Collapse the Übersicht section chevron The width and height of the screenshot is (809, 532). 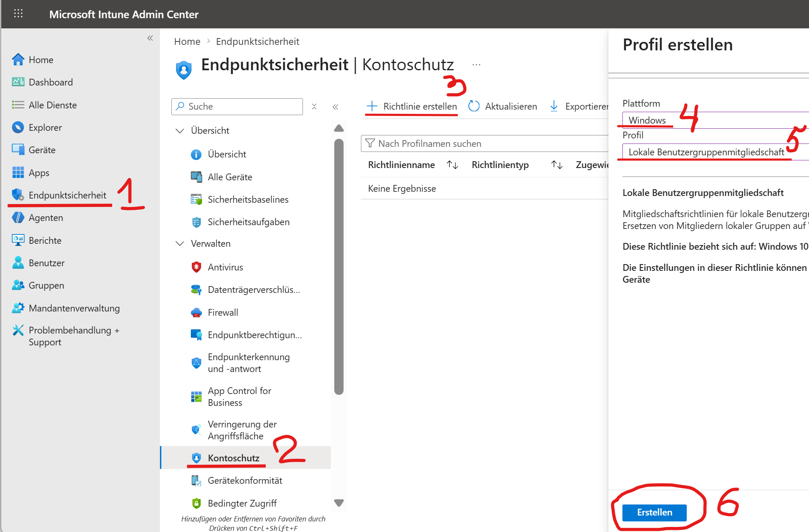coord(180,130)
